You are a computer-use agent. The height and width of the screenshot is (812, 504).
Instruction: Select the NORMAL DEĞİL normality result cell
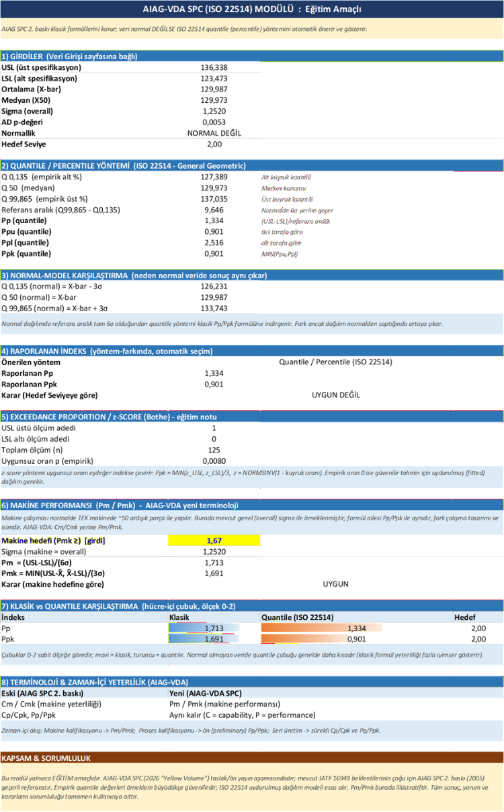[214, 133]
